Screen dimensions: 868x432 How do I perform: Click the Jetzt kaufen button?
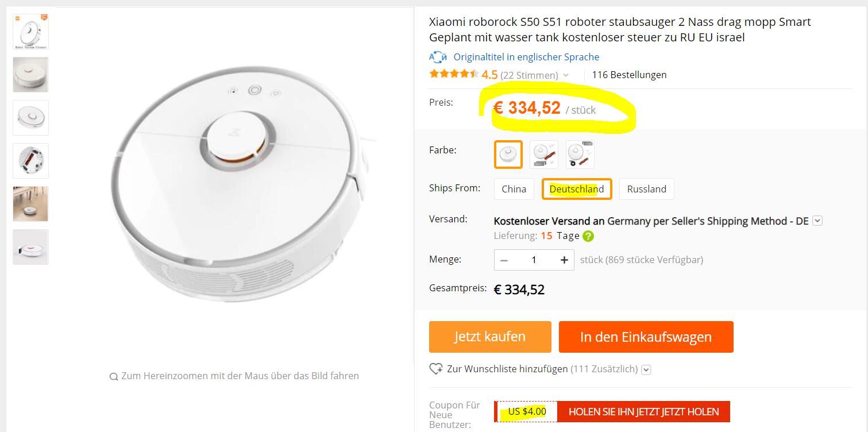point(489,337)
